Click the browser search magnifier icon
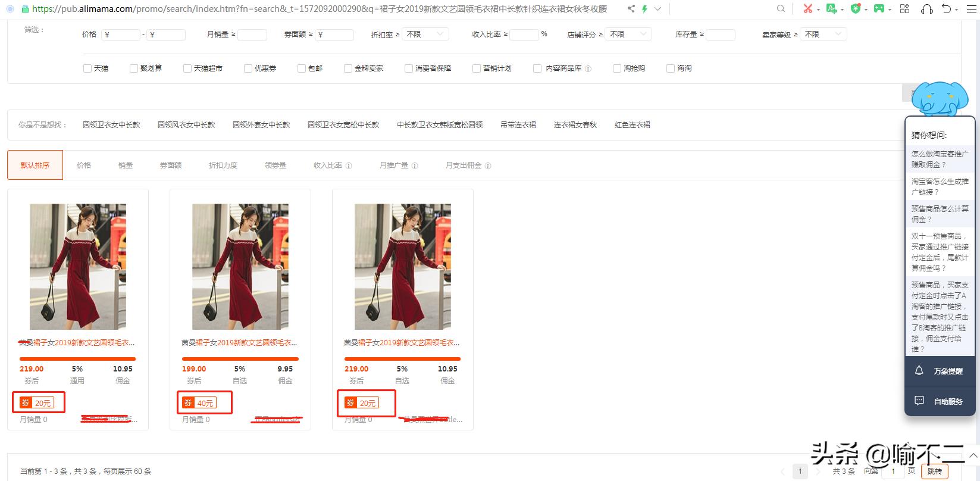980x481 pixels. (781, 9)
